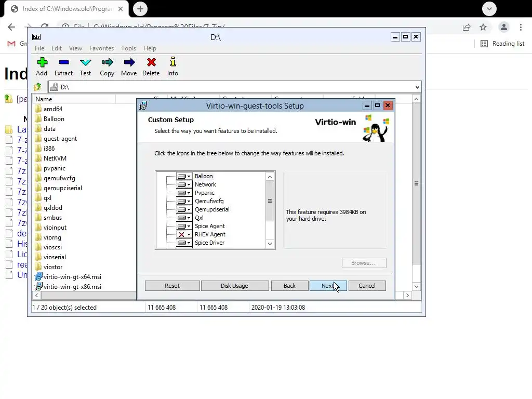
Task: Cancel the Virtio-win setup
Action: pyautogui.click(x=367, y=286)
